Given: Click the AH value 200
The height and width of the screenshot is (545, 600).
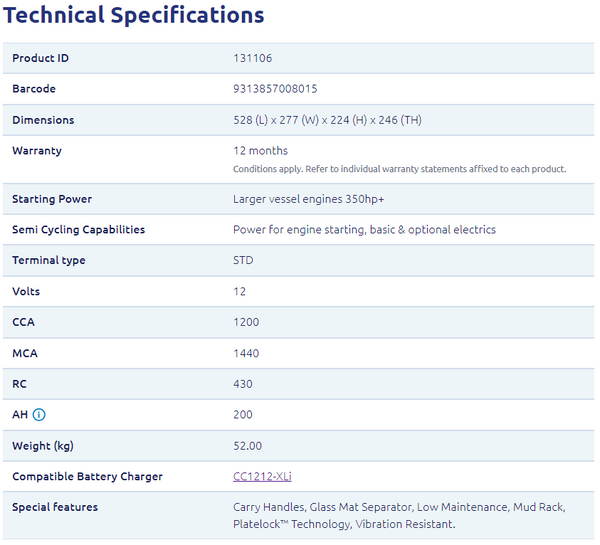Looking at the screenshot, I should coord(243,415).
